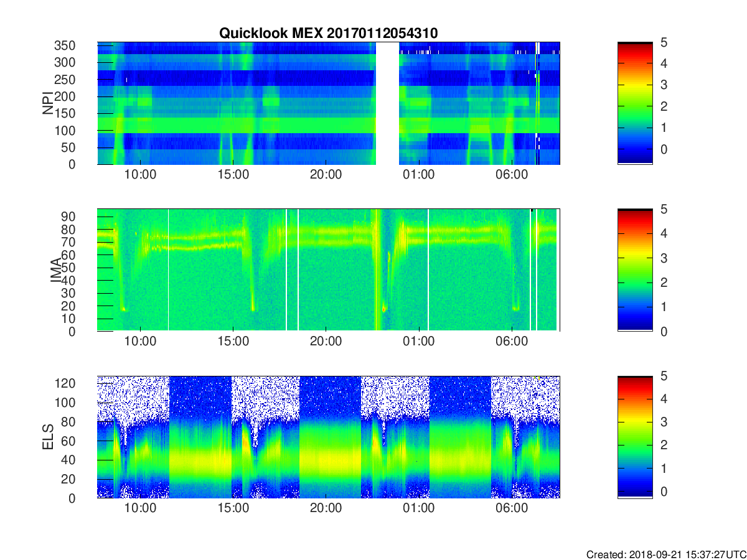Click the "06:00" tick under ELS plot

pos(511,508)
